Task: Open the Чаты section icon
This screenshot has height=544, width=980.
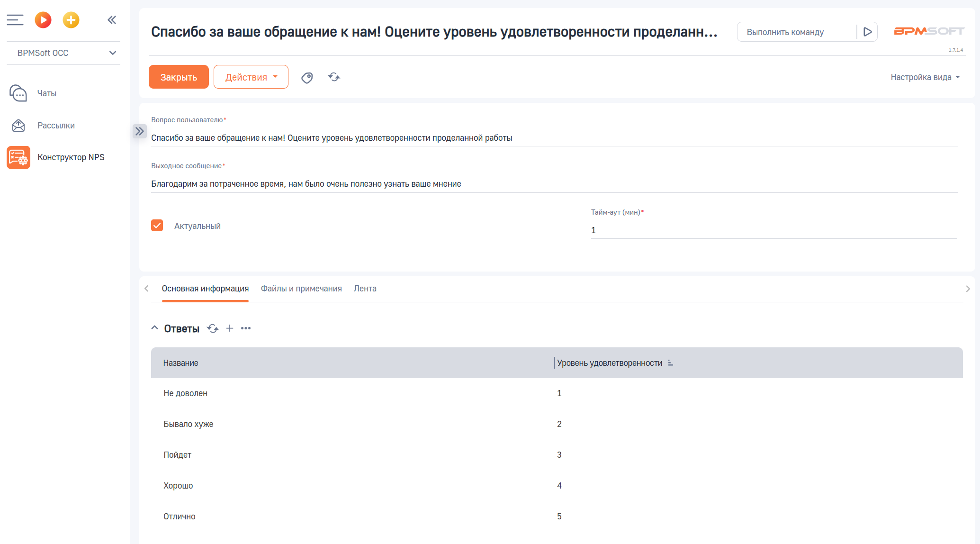Action: 18,93
